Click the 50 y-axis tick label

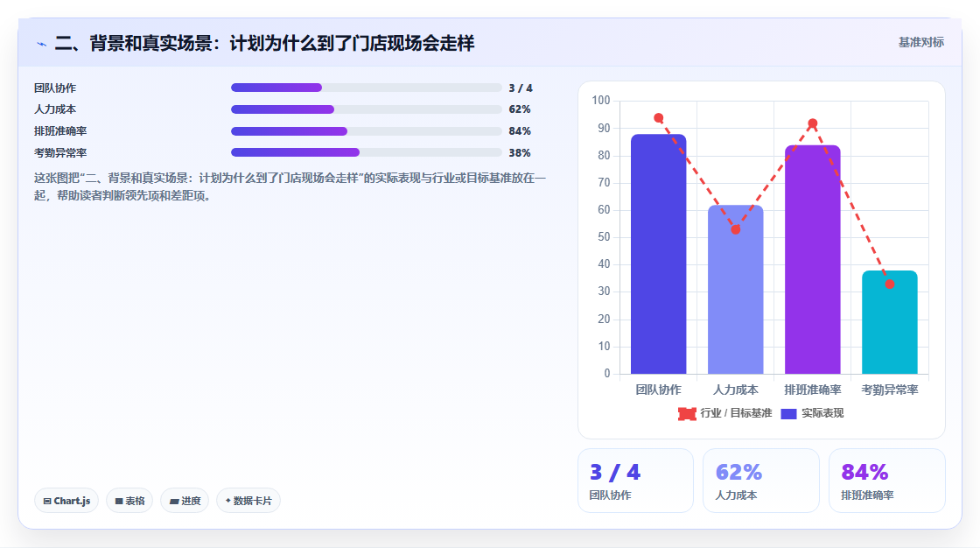(x=604, y=237)
